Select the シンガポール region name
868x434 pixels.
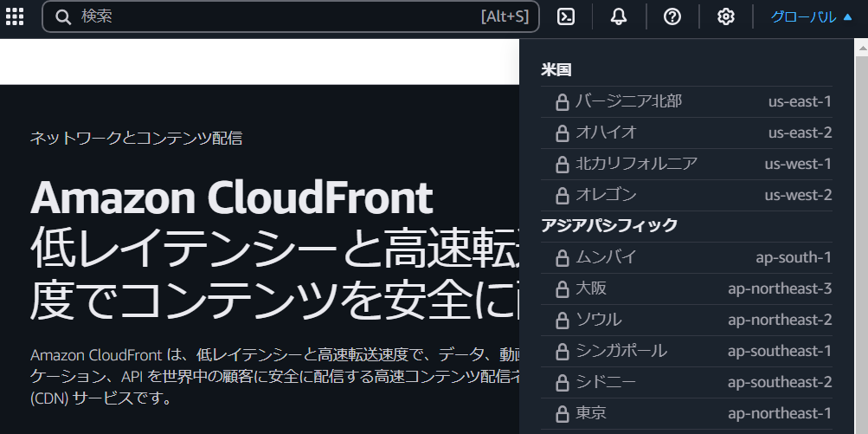coord(621,350)
